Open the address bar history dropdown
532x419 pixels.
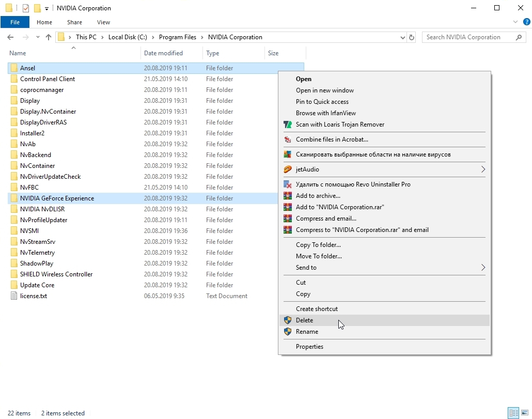[x=403, y=37]
